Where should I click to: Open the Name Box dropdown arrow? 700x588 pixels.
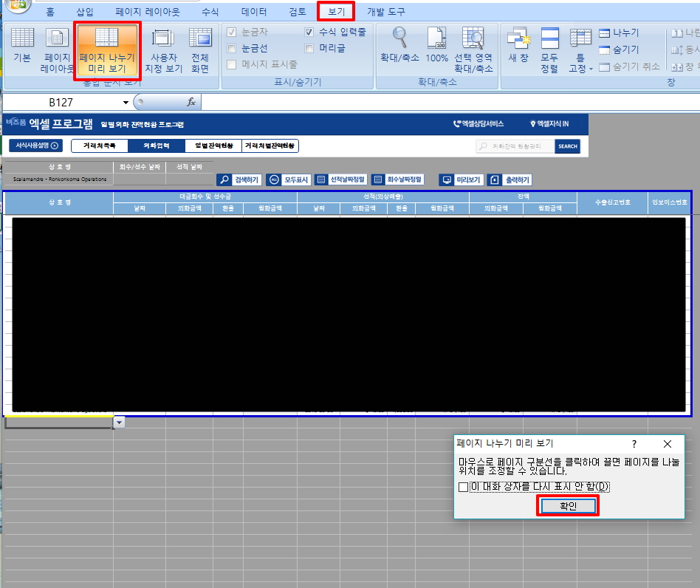[x=126, y=103]
